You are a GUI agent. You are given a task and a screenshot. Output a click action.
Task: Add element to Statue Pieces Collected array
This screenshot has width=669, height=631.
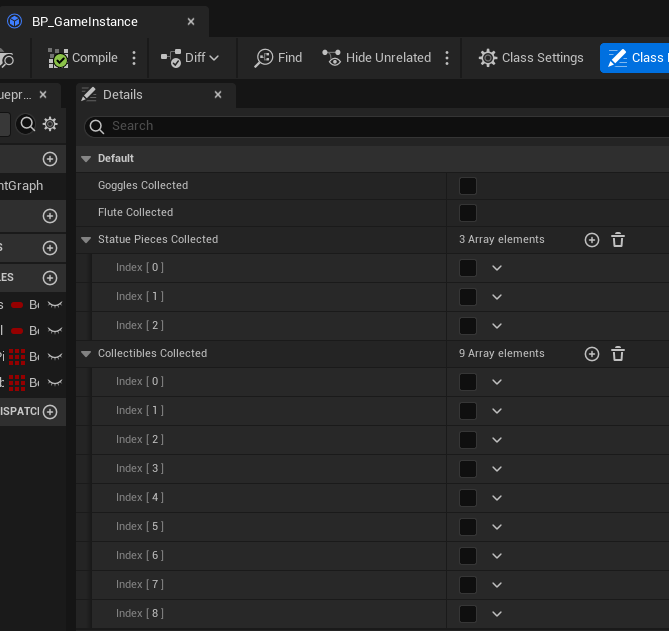click(x=592, y=240)
